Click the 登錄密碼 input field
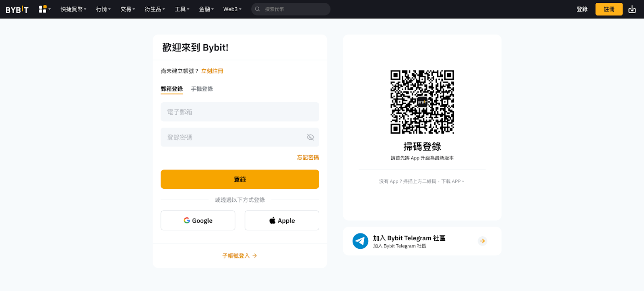Screen dimensions: 644x291 pos(240,137)
